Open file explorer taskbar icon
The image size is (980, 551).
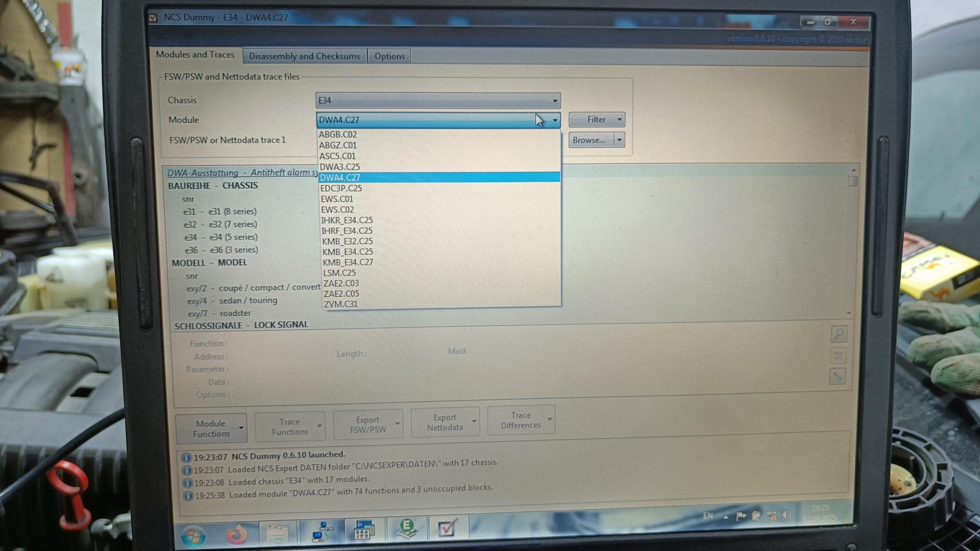(278, 534)
